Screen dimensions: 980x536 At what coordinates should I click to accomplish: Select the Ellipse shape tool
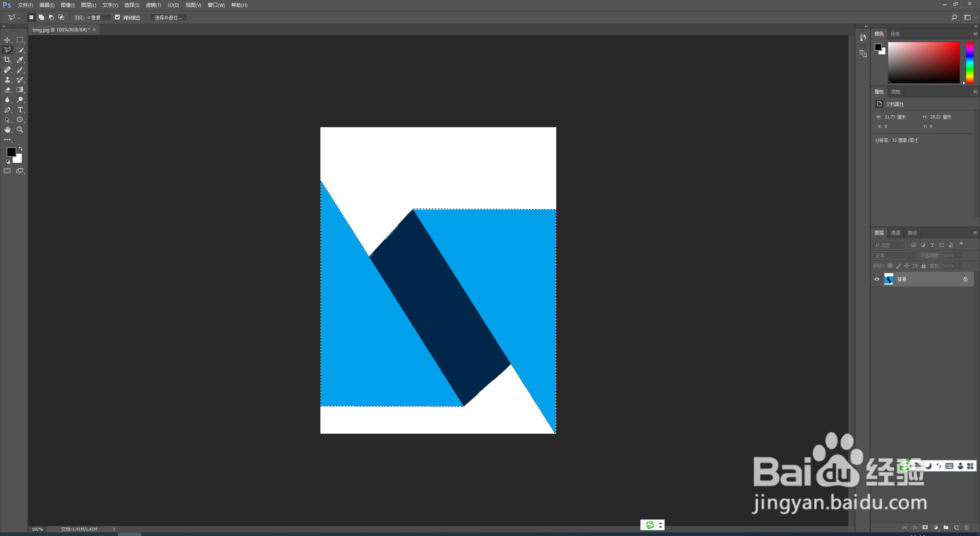pyautogui.click(x=20, y=120)
